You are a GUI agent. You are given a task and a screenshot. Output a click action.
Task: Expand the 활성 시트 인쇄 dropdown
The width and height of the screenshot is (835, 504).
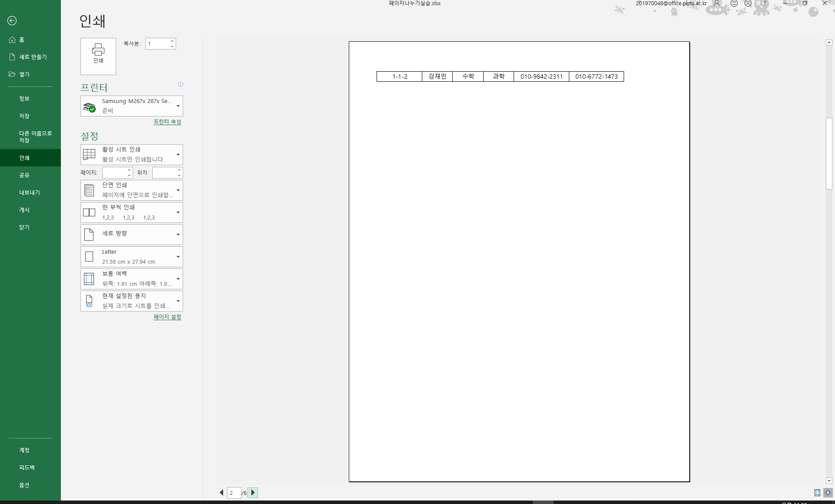(131, 154)
